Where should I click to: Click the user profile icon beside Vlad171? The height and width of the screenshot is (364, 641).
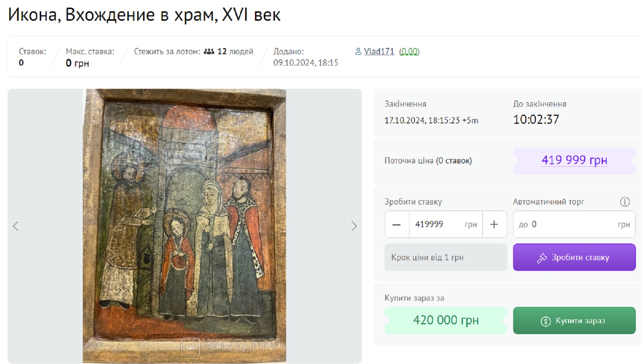358,52
